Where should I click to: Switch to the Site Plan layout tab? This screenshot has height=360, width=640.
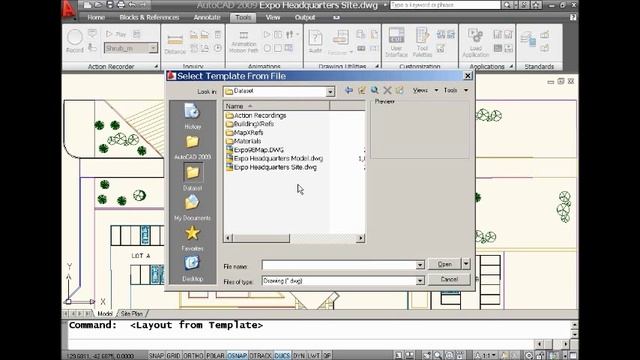[x=131, y=314]
